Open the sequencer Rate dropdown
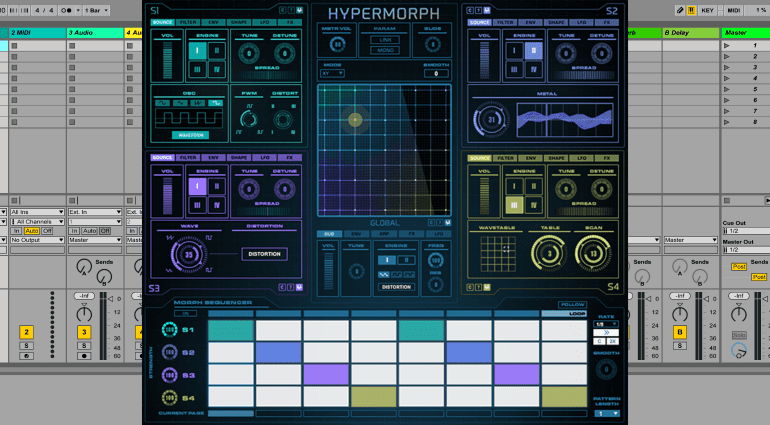The width and height of the screenshot is (770, 425). pos(606,323)
